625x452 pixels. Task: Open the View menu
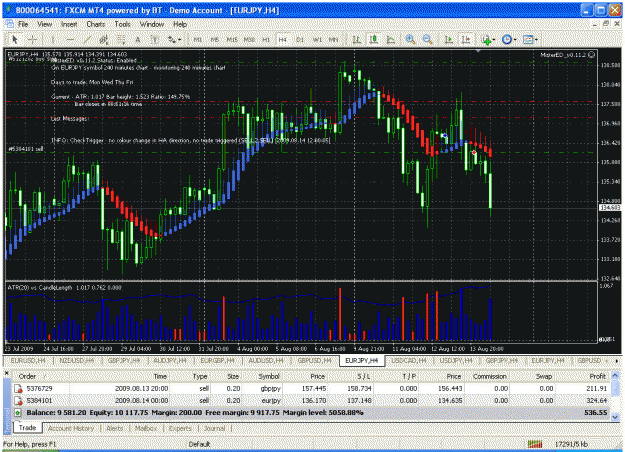[x=45, y=24]
